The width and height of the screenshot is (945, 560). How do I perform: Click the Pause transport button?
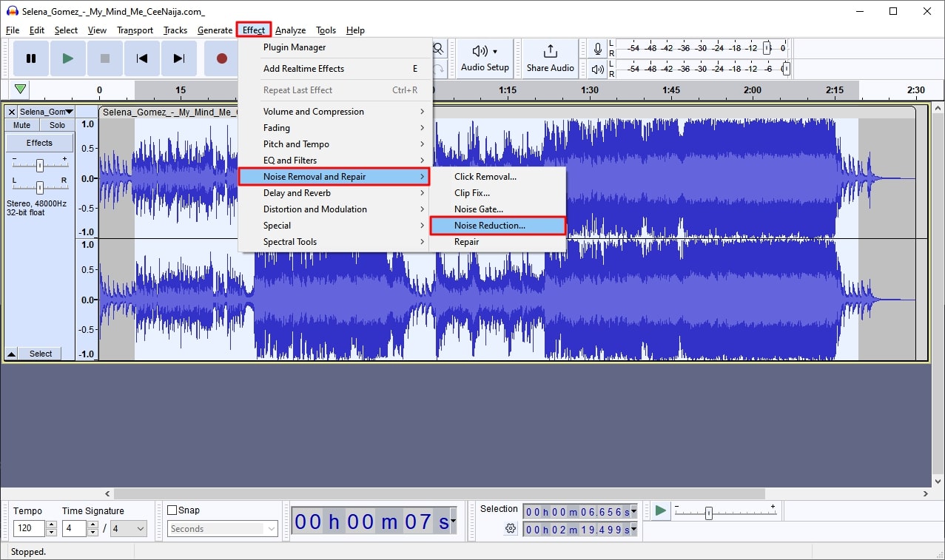point(31,58)
